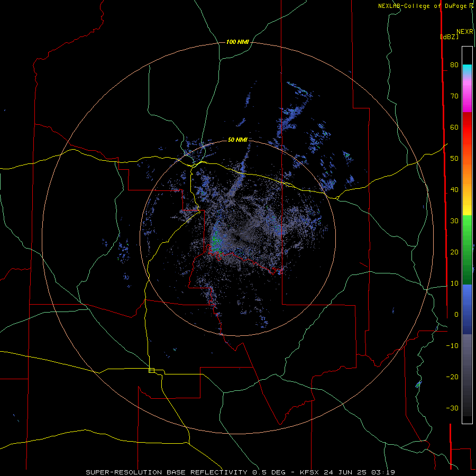Click the -10 dBZ legend value
This screenshot has height=476, width=476.
tap(452, 346)
